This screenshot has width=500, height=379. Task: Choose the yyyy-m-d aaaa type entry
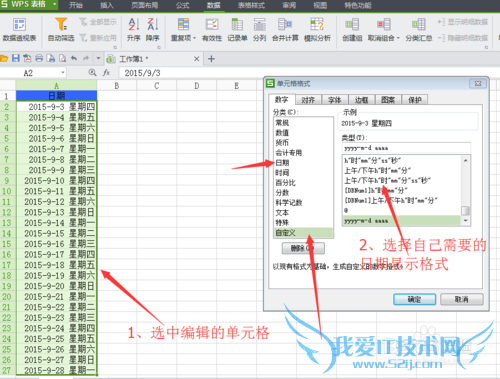click(402, 221)
